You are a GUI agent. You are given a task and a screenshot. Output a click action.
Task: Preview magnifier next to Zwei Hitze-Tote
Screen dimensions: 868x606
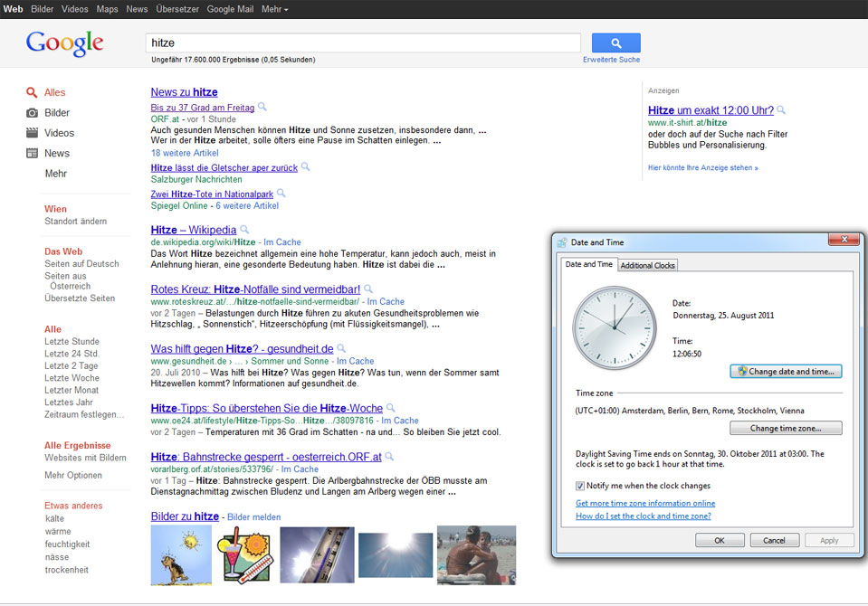tap(281, 194)
